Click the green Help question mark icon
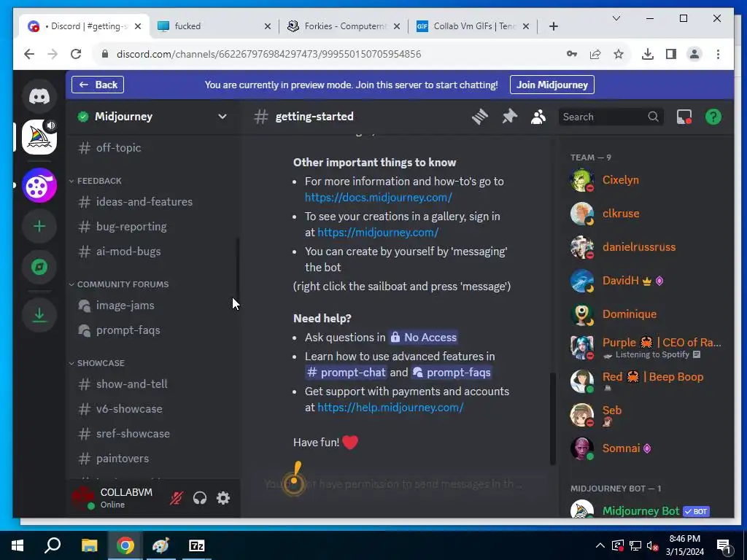Image resolution: width=747 pixels, height=560 pixels. click(x=713, y=117)
